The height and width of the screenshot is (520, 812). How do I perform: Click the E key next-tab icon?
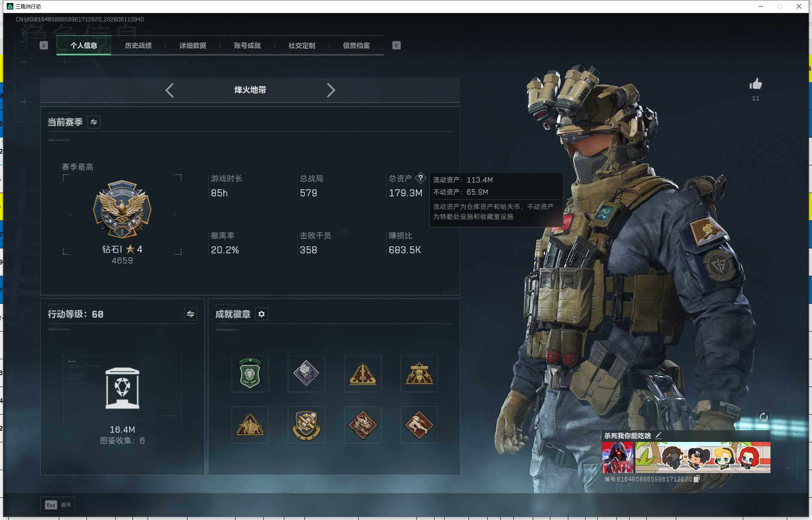pos(396,45)
